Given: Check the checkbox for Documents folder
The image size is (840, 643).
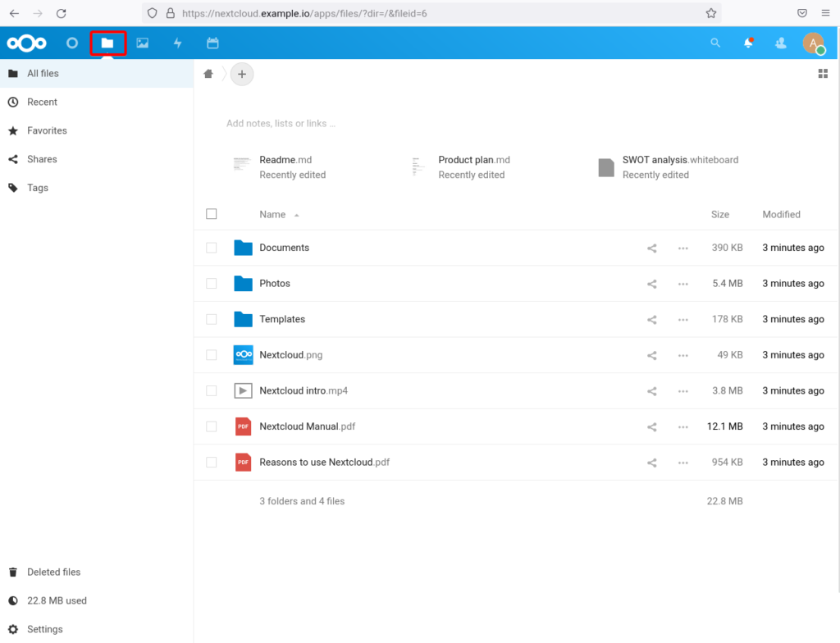Looking at the screenshot, I should point(211,247).
